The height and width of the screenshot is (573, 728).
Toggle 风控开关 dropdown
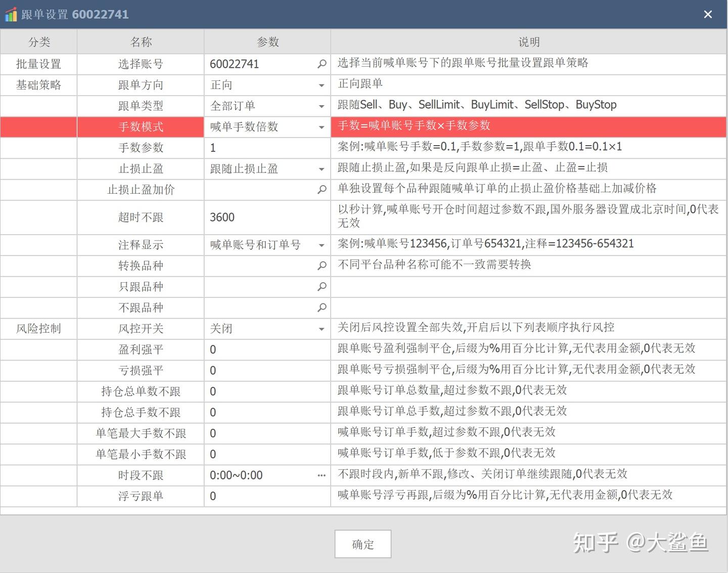[322, 329]
